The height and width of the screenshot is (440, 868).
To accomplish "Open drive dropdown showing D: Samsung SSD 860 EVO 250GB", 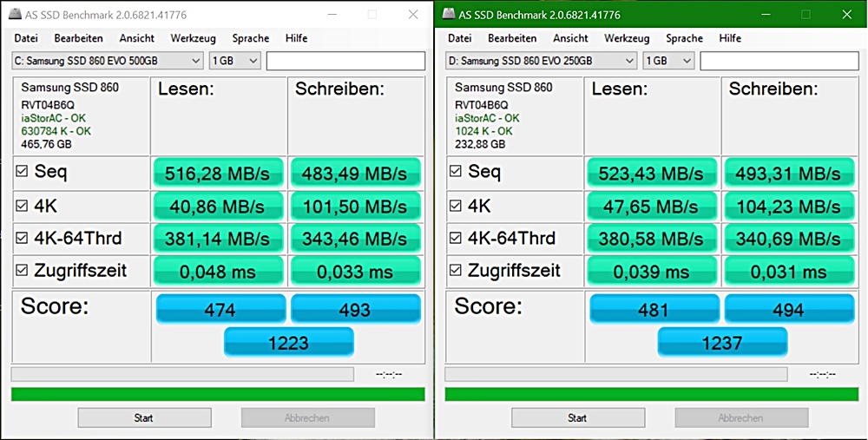I will click(541, 61).
